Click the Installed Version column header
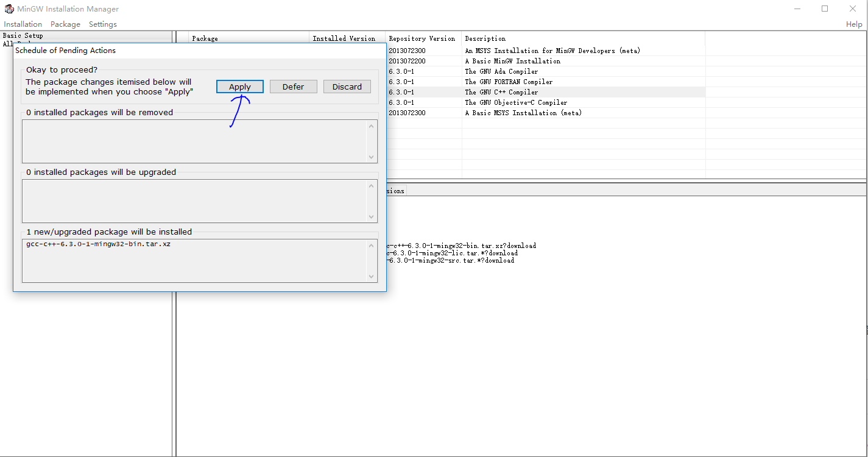The height and width of the screenshot is (457, 868). point(347,38)
